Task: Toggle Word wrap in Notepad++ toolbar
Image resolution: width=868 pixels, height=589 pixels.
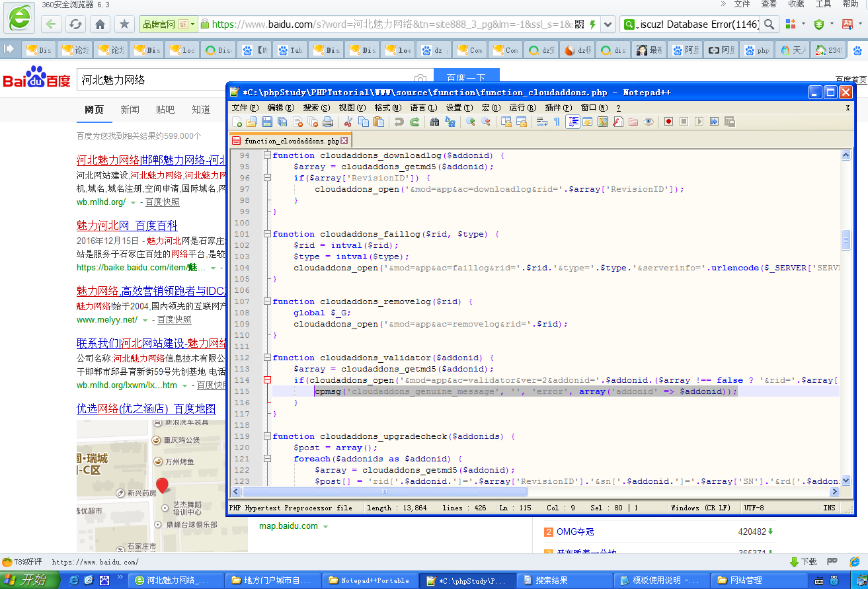Action: (541, 122)
